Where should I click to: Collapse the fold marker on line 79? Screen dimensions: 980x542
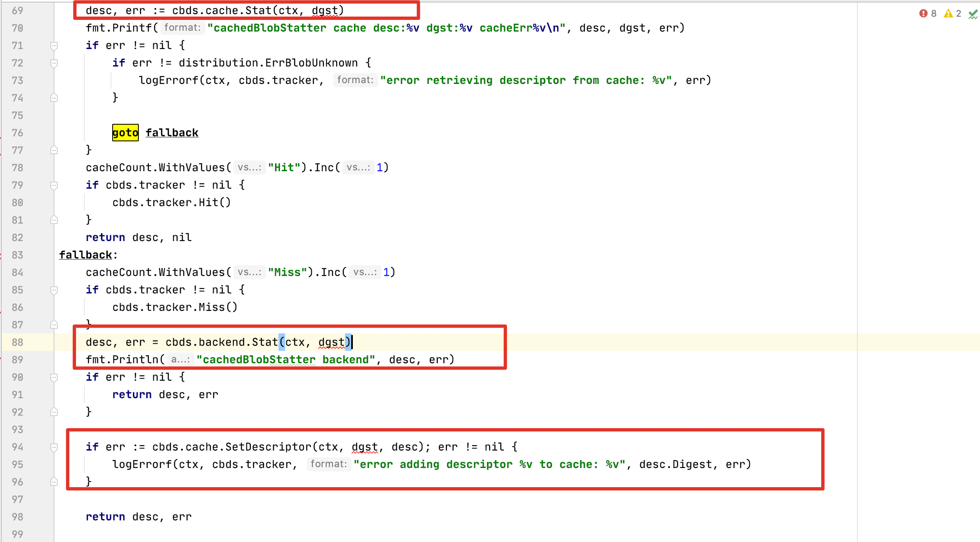coord(54,185)
